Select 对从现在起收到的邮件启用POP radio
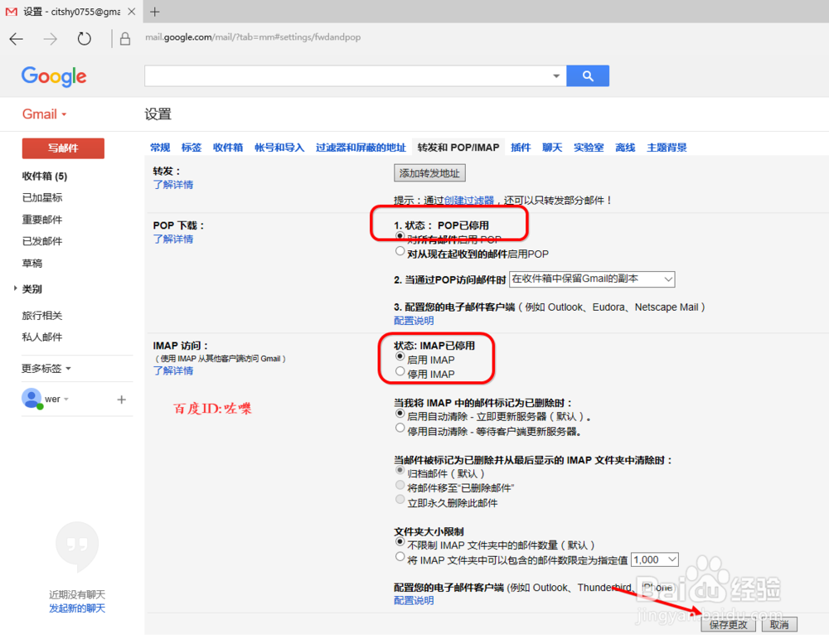829x644 pixels. point(400,251)
